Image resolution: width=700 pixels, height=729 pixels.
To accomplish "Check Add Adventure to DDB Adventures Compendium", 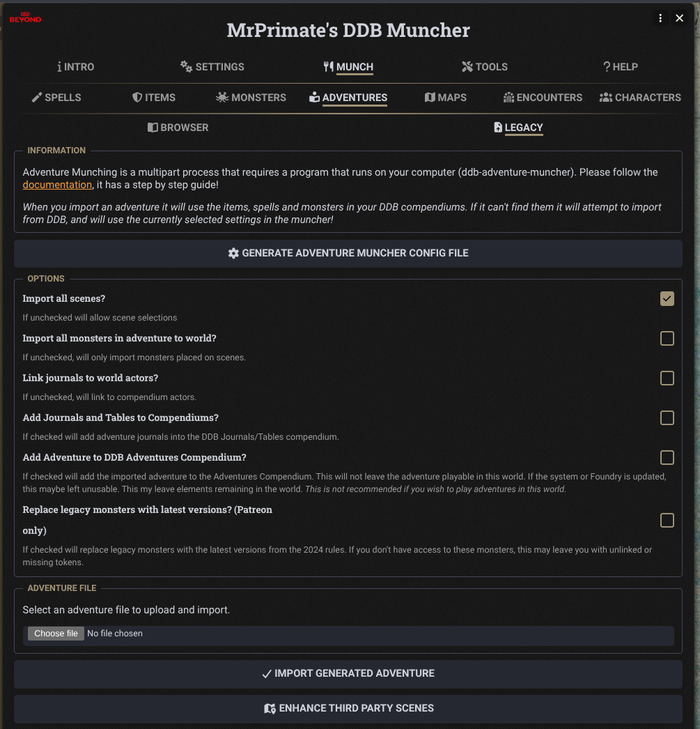I will [667, 457].
